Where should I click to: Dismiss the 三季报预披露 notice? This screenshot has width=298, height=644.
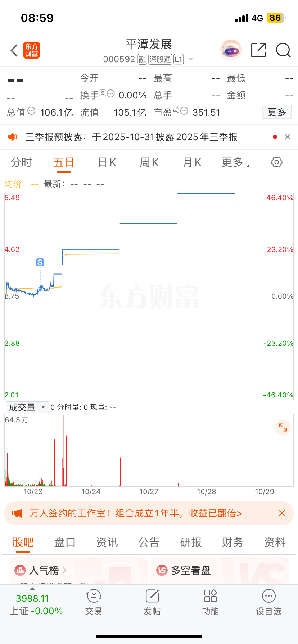click(288, 137)
